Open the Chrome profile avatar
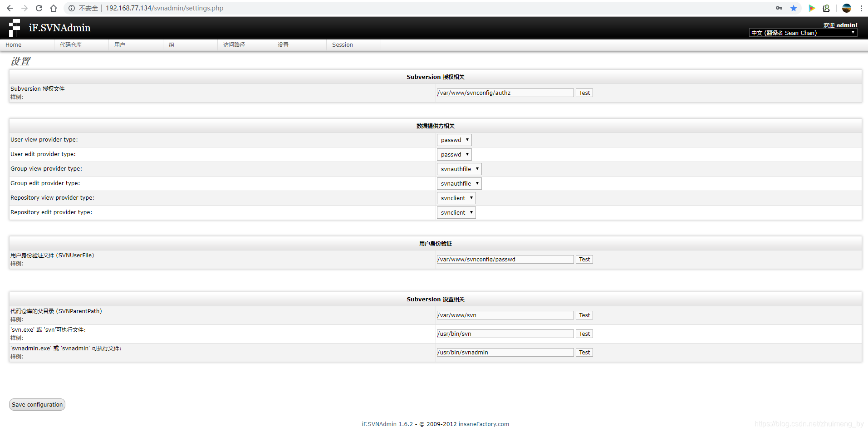The height and width of the screenshot is (432, 868). pyautogui.click(x=846, y=8)
